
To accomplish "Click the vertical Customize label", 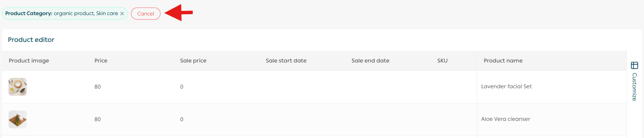I will point(634,87).
